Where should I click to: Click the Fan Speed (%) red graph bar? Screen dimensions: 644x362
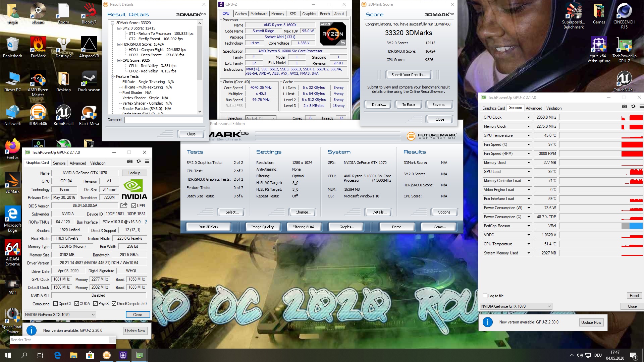[632, 144]
